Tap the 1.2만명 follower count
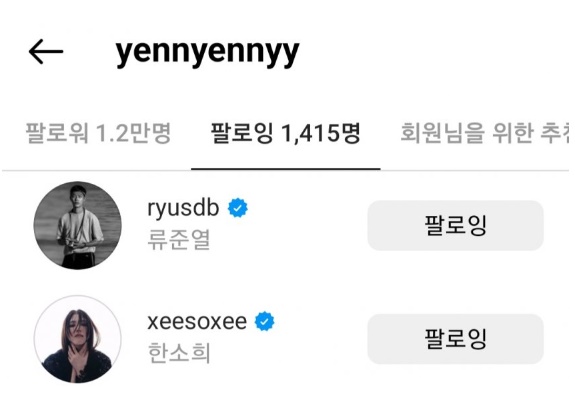The height and width of the screenshot is (401, 575). [133, 133]
